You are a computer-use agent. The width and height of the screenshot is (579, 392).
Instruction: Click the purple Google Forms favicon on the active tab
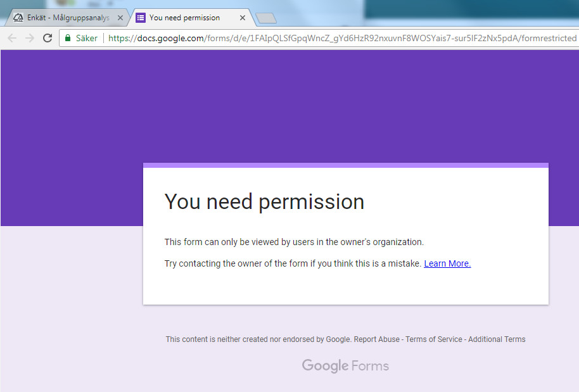point(141,18)
